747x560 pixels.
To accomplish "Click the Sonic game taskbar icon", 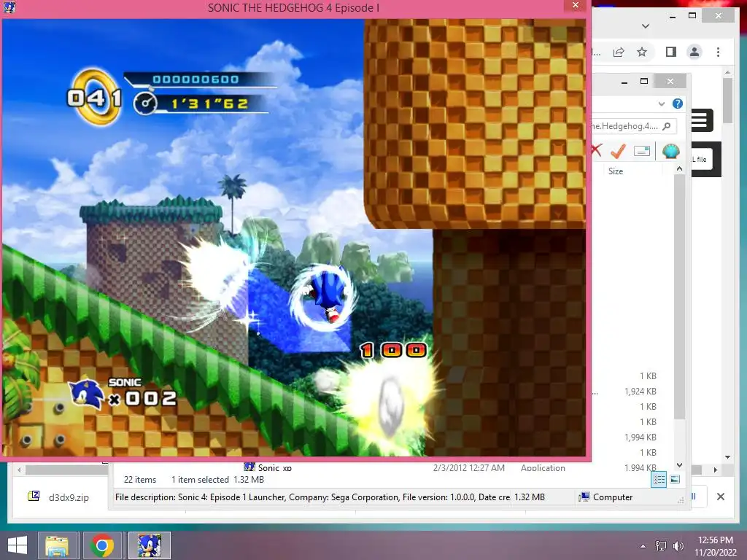I will pos(149,545).
